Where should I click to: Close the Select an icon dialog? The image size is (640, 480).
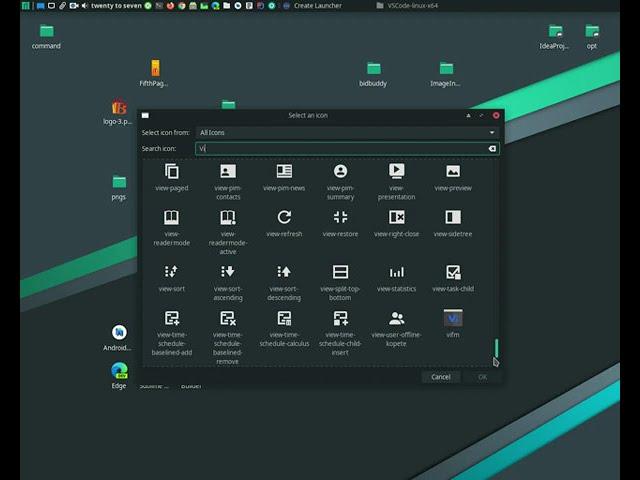coord(496,116)
